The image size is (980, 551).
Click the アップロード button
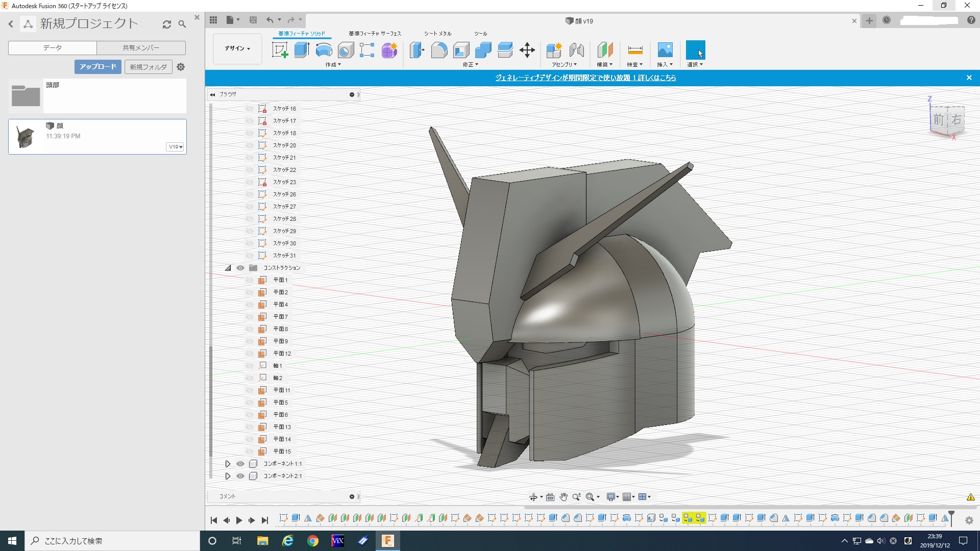pyautogui.click(x=98, y=67)
